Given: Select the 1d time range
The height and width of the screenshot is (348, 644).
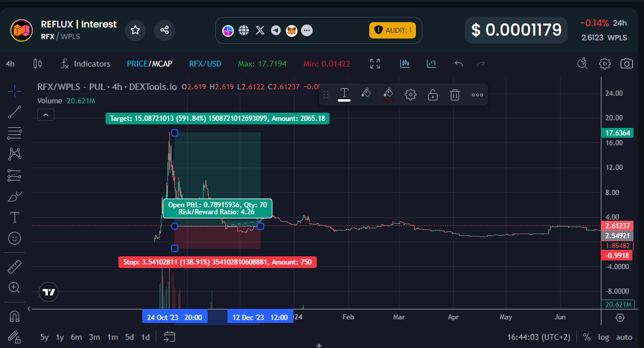Looking at the screenshot, I should tap(145, 337).
